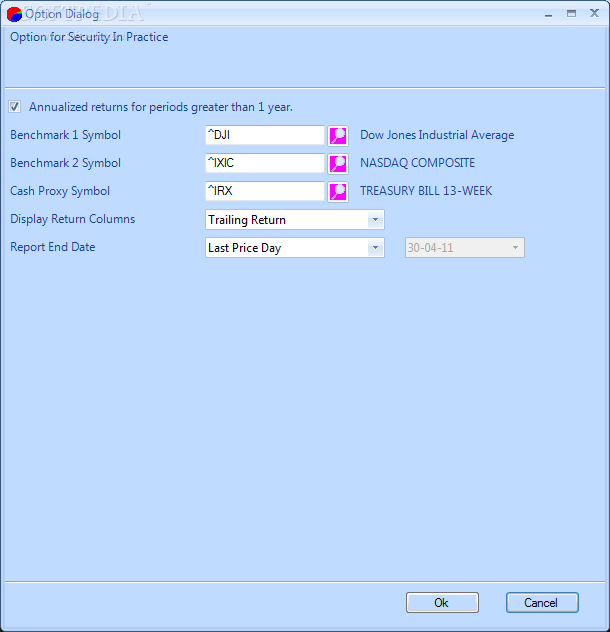Click the Cash Proxy Symbol label
610x632 pixels.
[60, 191]
